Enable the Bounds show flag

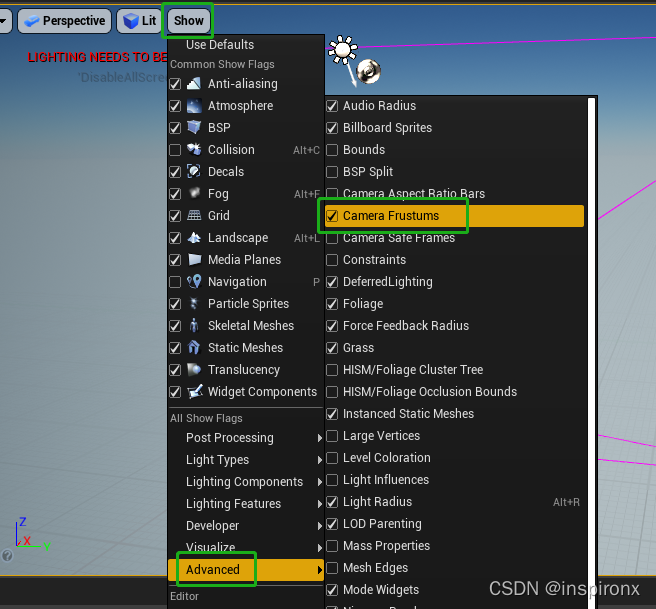pyautogui.click(x=332, y=150)
